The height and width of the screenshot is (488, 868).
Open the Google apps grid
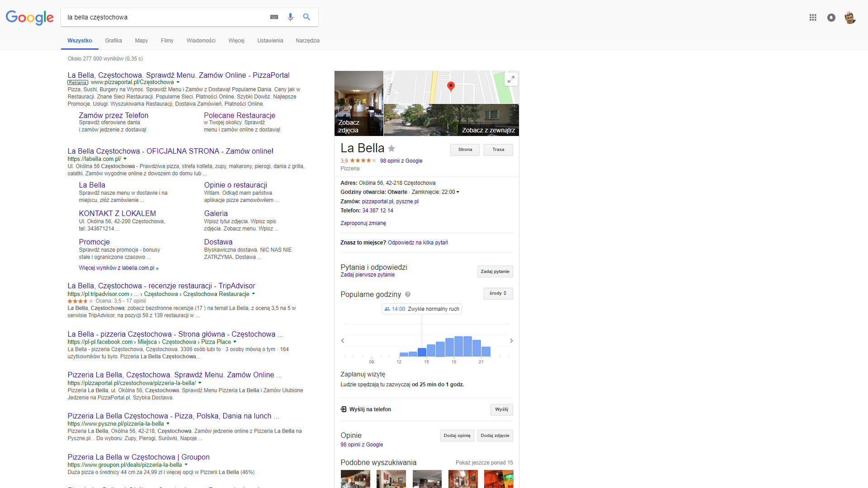(813, 18)
